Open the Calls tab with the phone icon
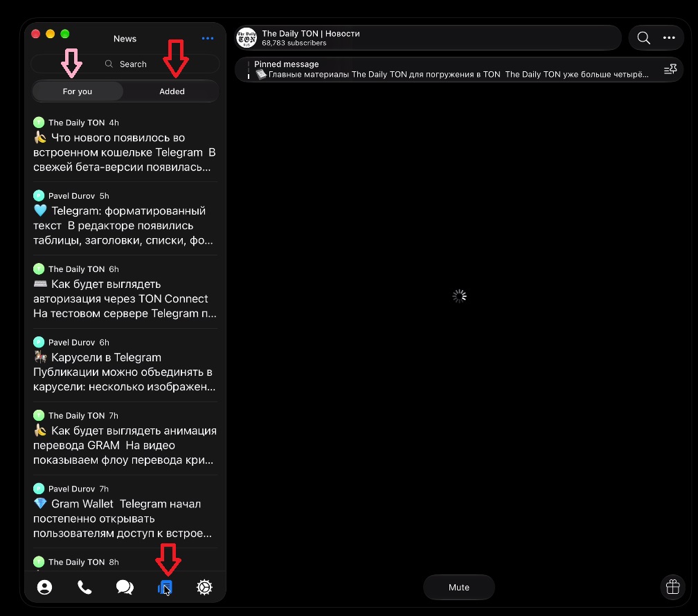 [84, 587]
